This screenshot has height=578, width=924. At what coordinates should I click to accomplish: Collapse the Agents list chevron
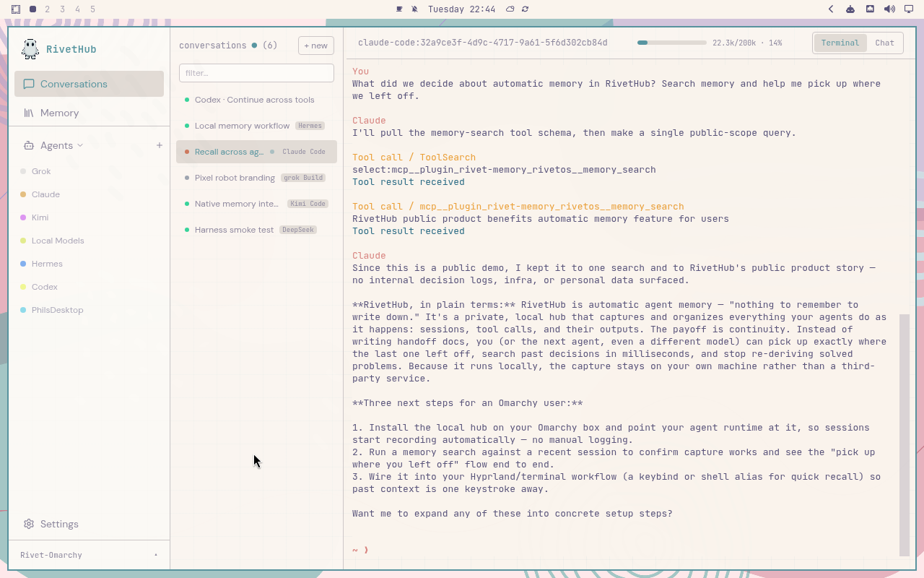coord(80,145)
